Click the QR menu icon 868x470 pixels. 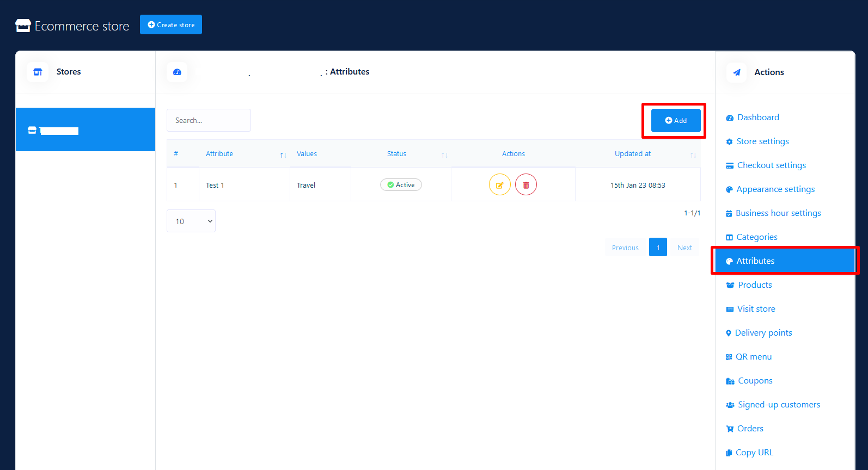(x=729, y=357)
